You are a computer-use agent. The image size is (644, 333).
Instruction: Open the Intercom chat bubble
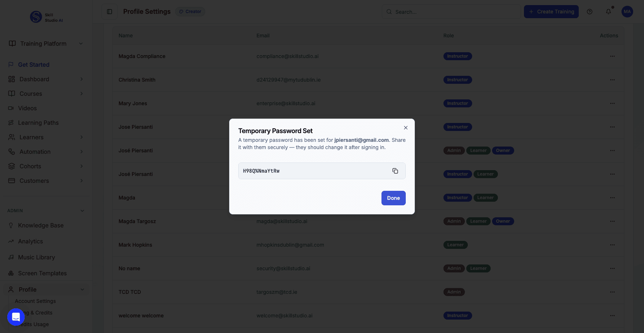16,317
